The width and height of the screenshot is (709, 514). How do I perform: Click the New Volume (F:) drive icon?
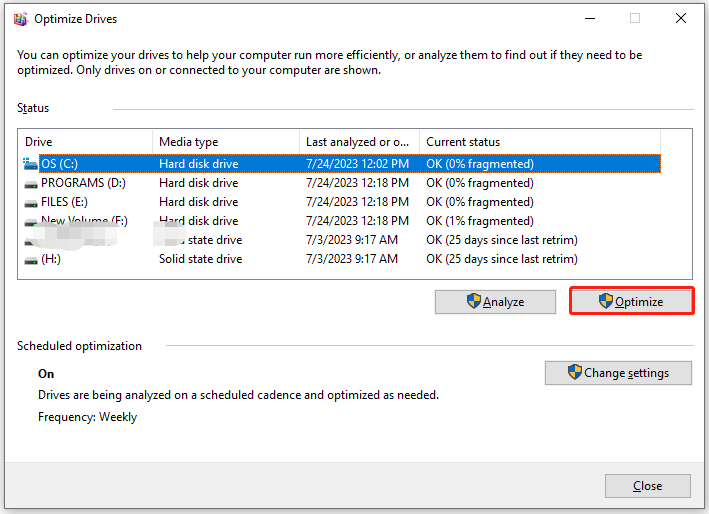[x=31, y=222]
